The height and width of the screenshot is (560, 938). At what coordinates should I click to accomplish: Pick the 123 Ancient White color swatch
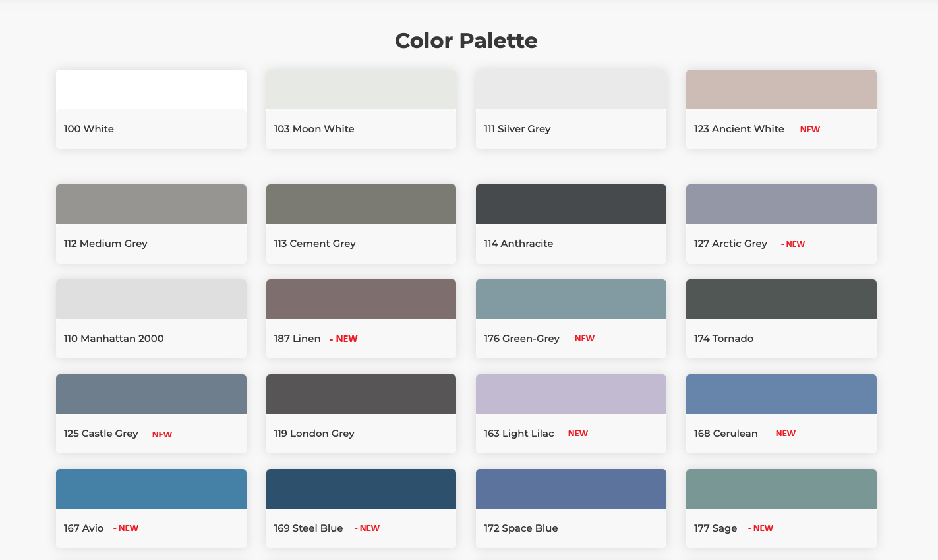tap(781, 90)
